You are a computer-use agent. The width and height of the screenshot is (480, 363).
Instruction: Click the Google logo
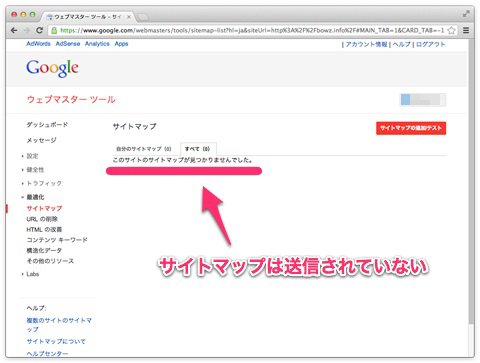52,68
